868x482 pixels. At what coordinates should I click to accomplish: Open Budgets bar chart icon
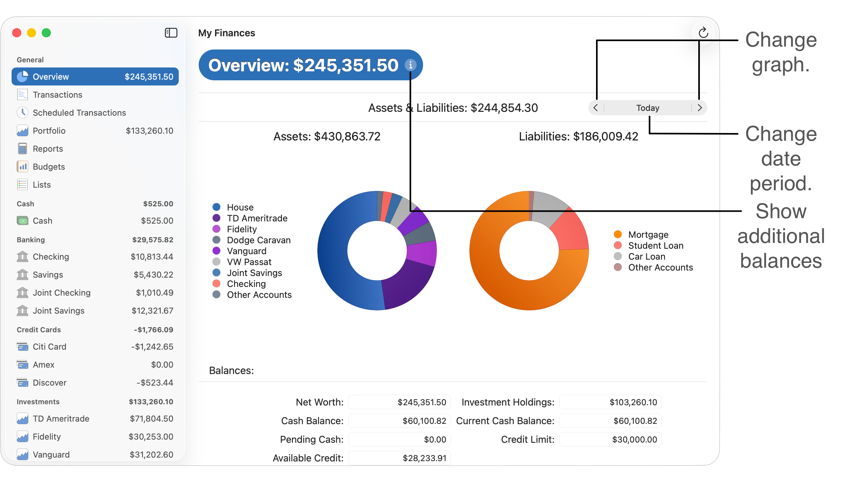(x=22, y=166)
